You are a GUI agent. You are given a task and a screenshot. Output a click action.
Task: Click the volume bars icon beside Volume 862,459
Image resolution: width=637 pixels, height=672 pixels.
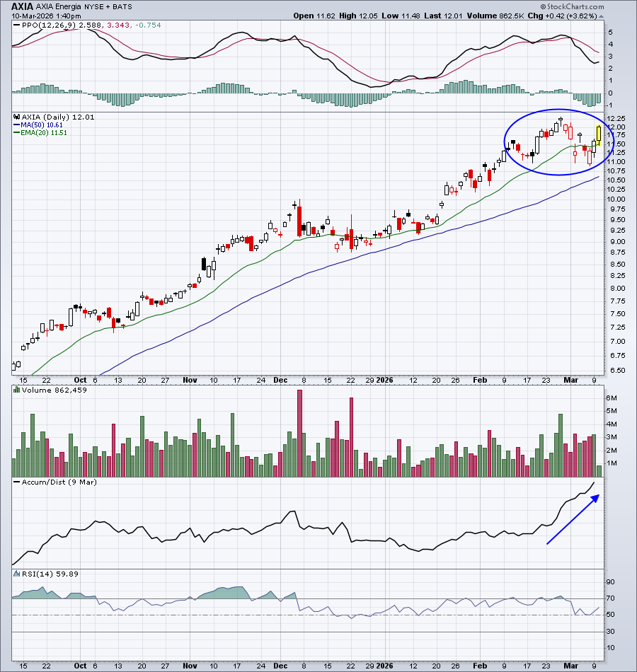(x=17, y=390)
